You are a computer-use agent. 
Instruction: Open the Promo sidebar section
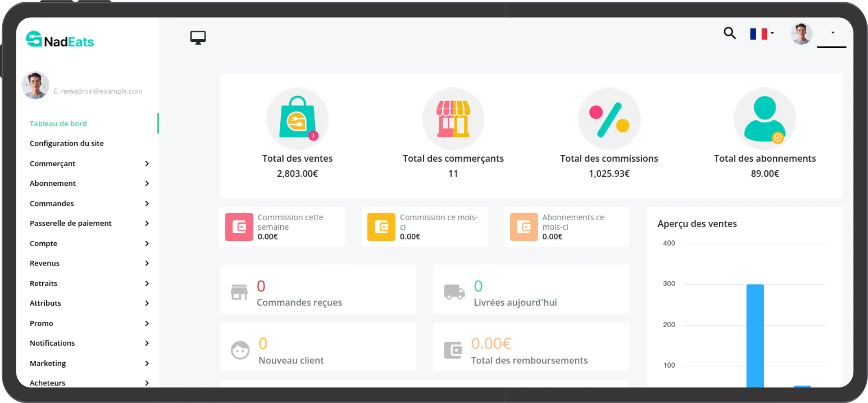41,323
